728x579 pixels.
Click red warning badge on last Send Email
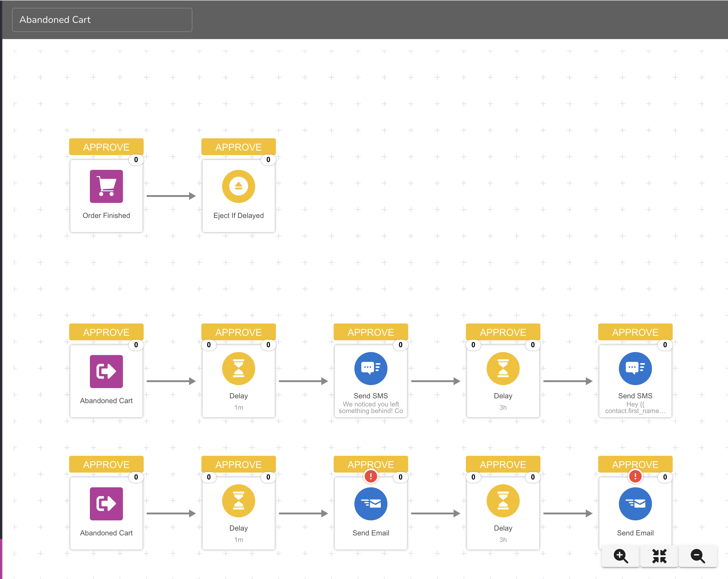(x=635, y=476)
